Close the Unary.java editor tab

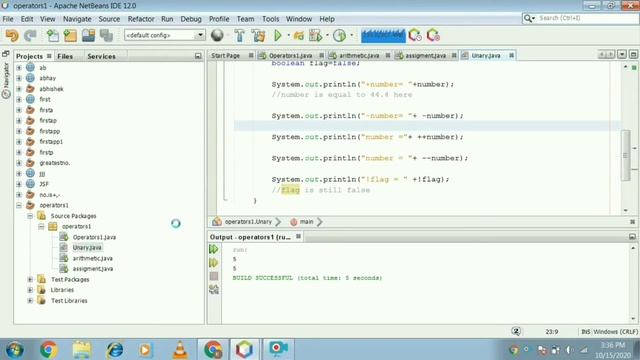click(x=511, y=55)
